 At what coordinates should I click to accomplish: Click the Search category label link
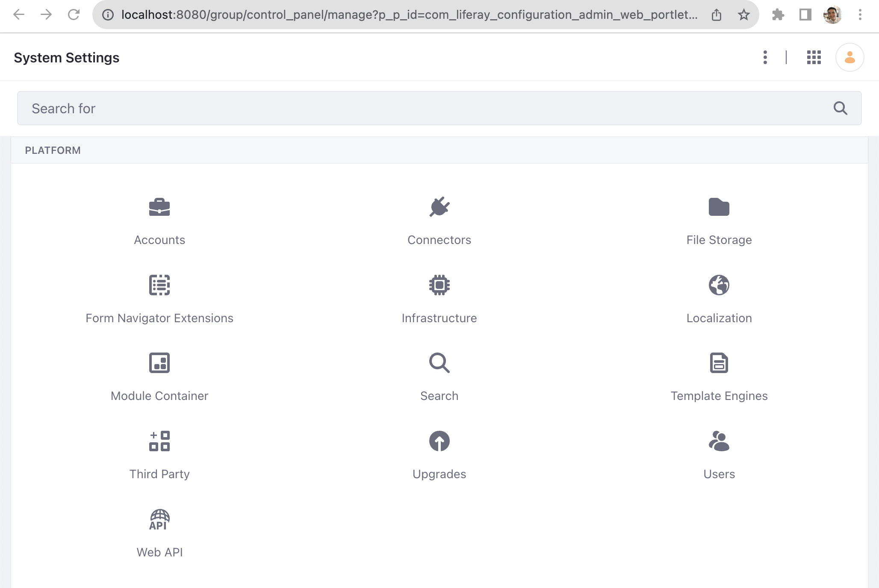pyautogui.click(x=439, y=396)
